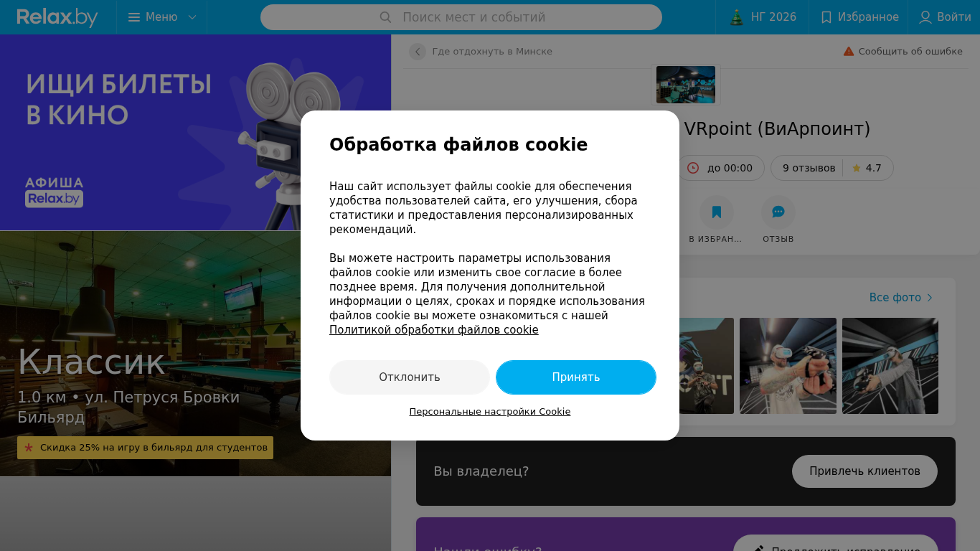
Task: Open Политикой обработки файлов cookie link
Action: pos(434,330)
